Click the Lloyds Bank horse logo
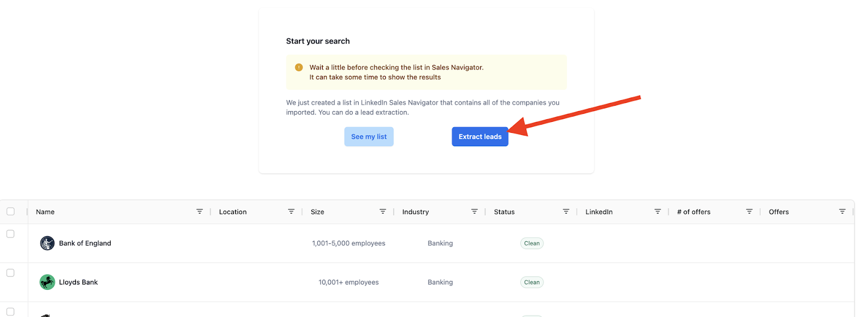This screenshot has width=868, height=317. coord(47,282)
